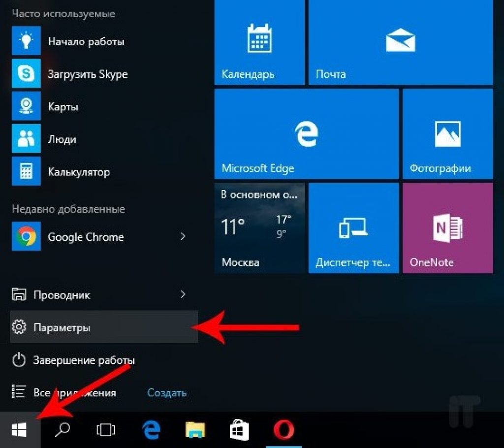Expand the Проводник submenu arrow
This screenshot has width=504, height=448.
pos(183,294)
